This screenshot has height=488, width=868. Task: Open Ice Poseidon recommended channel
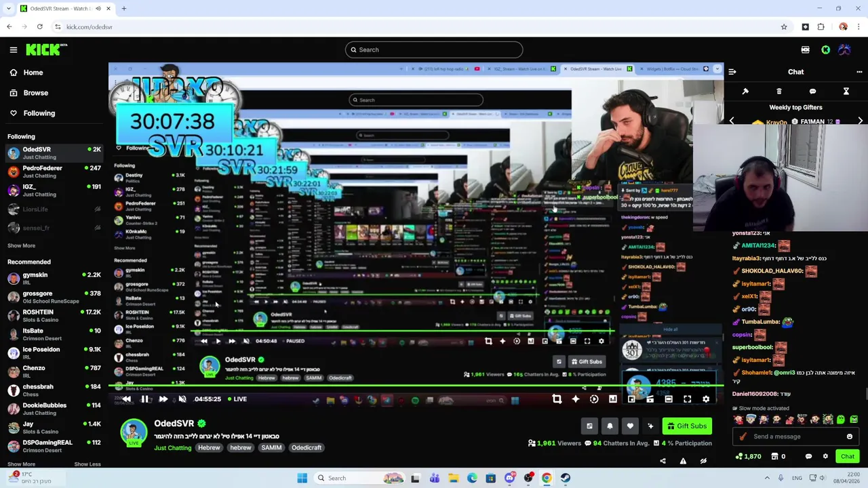54,353
